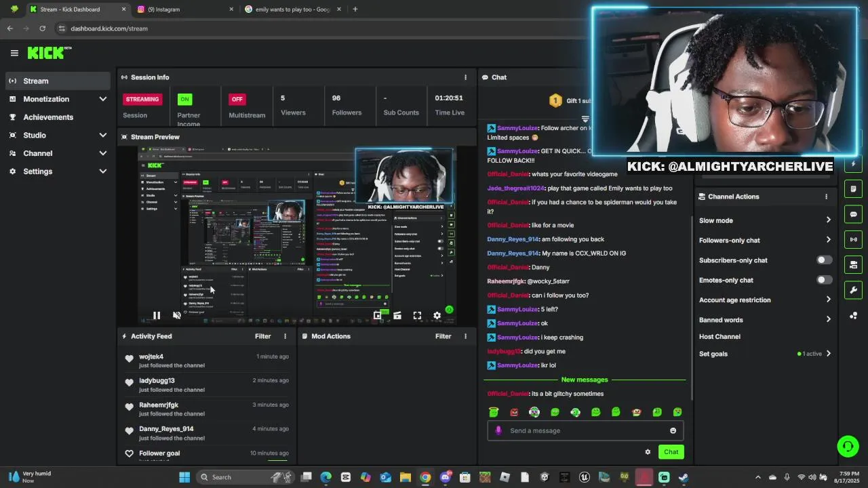Open Activity Feed Filter
Image resolution: width=868 pixels, height=488 pixels.
click(262, 336)
